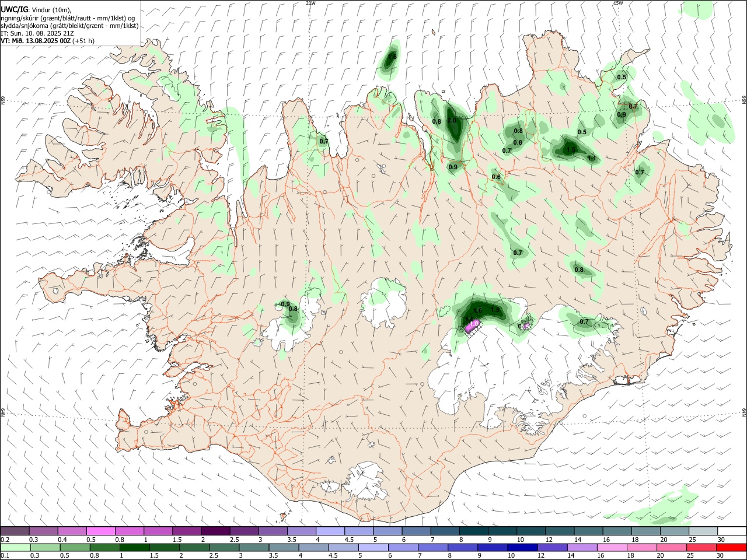Image resolution: width=747 pixels, height=560 pixels.
Task: Click upper legend swatch between 14 and 16
Action: coord(588,531)
